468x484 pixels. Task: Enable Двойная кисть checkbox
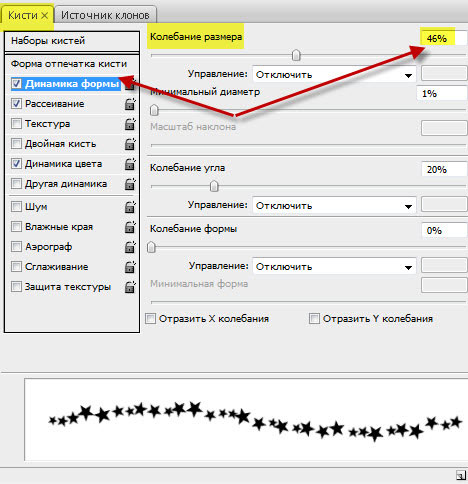[16, 144]
